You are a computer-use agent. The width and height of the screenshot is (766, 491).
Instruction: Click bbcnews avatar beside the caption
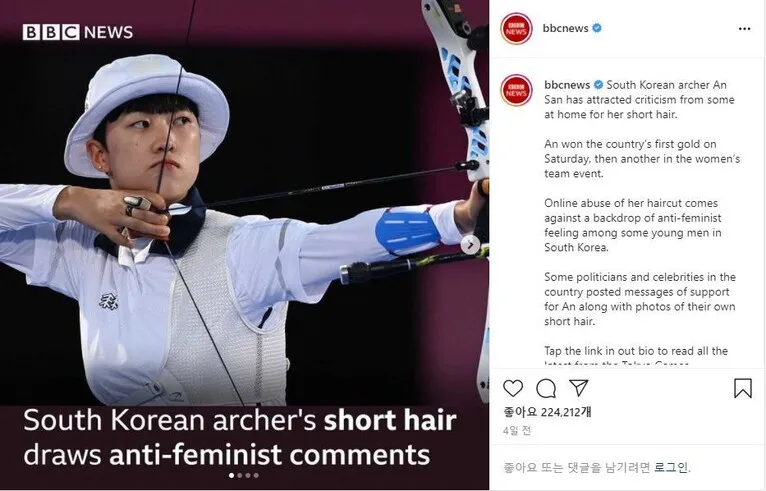[x=516, y=90]
